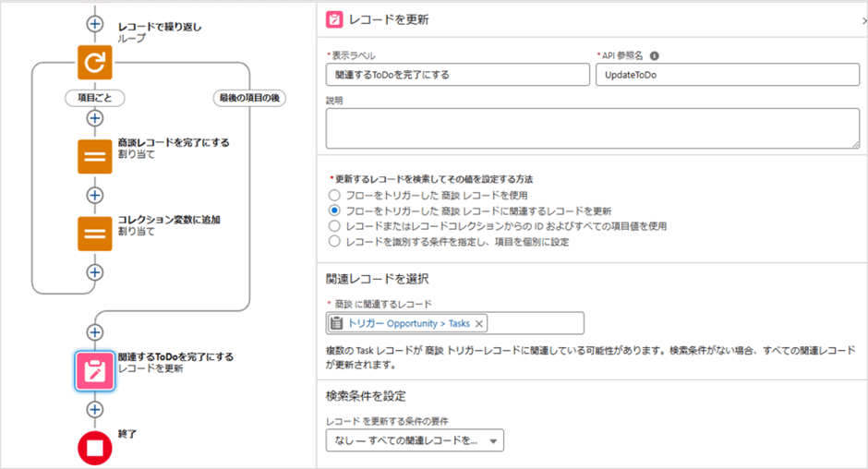Click the 関連レコードを選択 section heading
868x469 pixels.
377,279
